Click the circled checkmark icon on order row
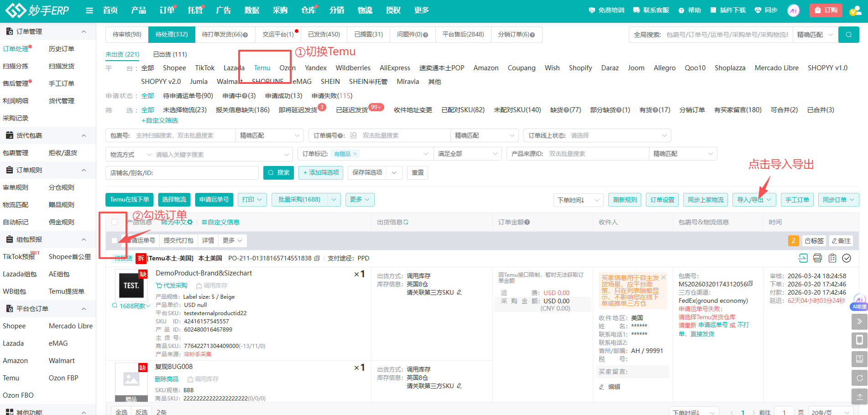Image resolution: width=868 pixels, height=415 pixels. pyautogui.click(x=847, y=258)
